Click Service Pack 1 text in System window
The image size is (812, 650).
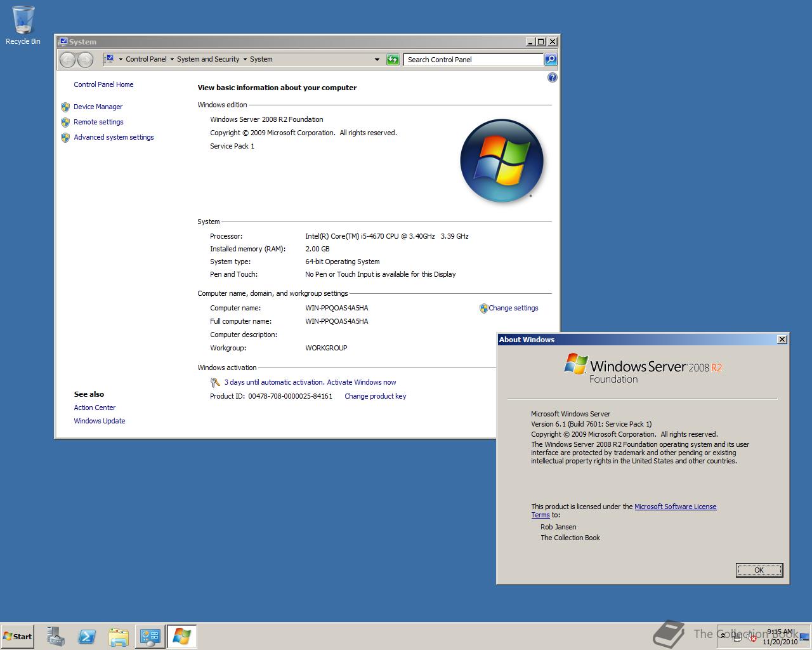[232, 147]
